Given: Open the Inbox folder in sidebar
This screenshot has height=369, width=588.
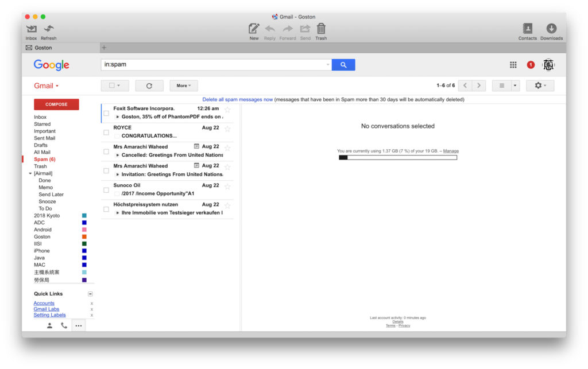Looking at the screenshot, I should click(x=40, y=117).
